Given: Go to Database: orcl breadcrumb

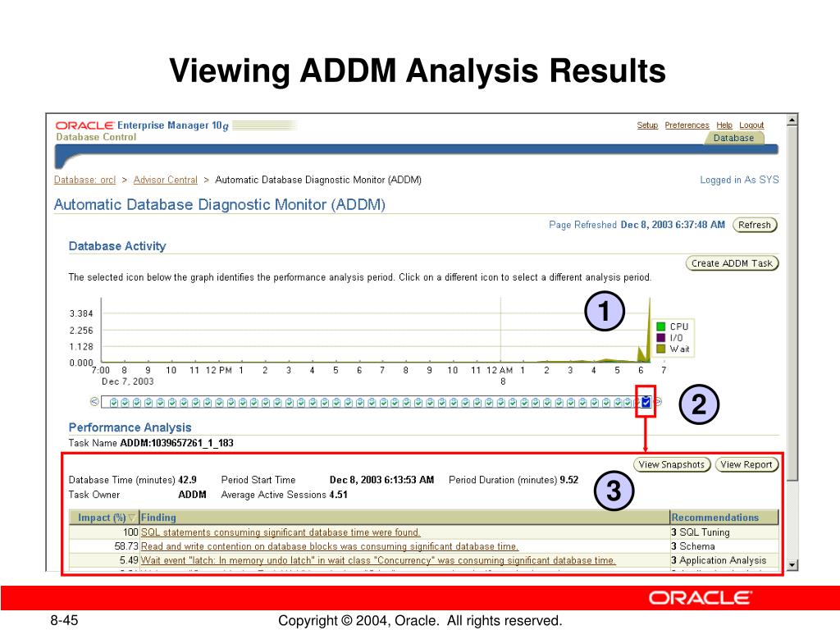Looking at the screenshot, I should [84, 180].
